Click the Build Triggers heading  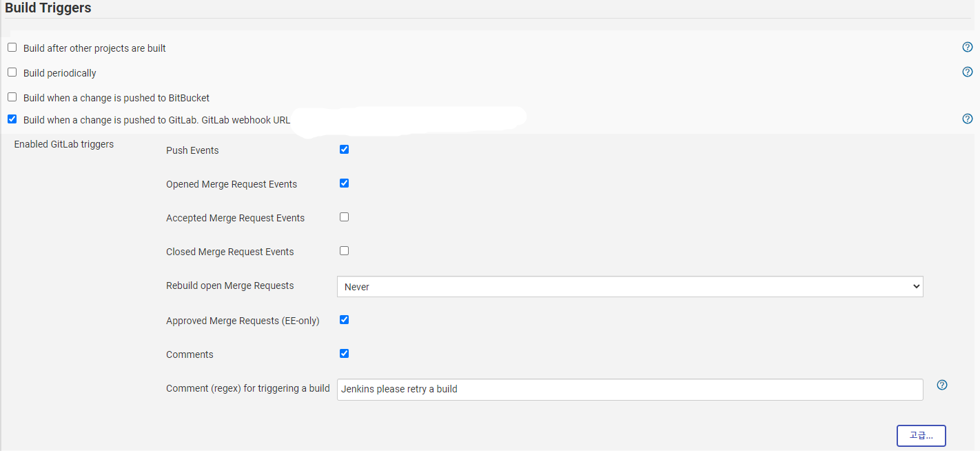click(x=48, y=8)
